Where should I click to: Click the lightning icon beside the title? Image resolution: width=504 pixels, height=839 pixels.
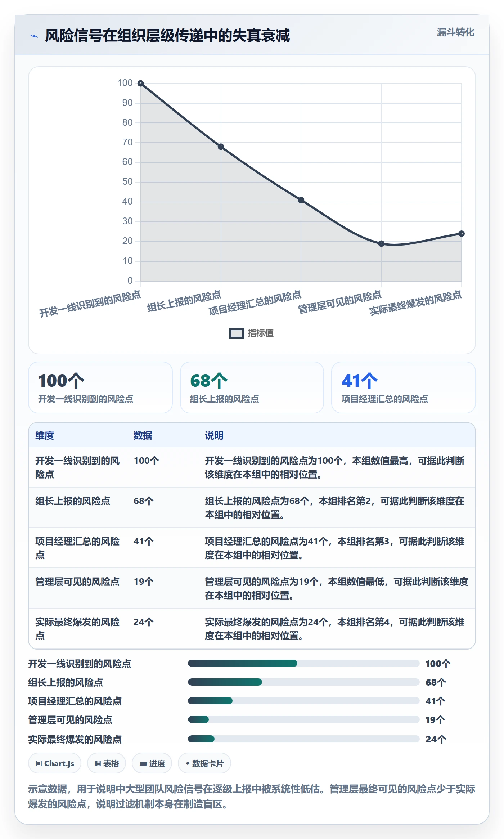34,36
